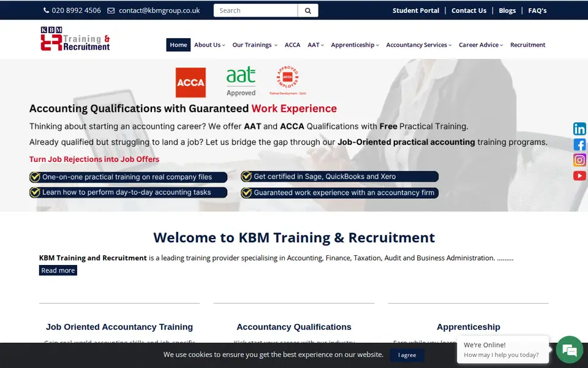588x368 pixels.
Task: Open the Blogs link
Action: [507, 10]
